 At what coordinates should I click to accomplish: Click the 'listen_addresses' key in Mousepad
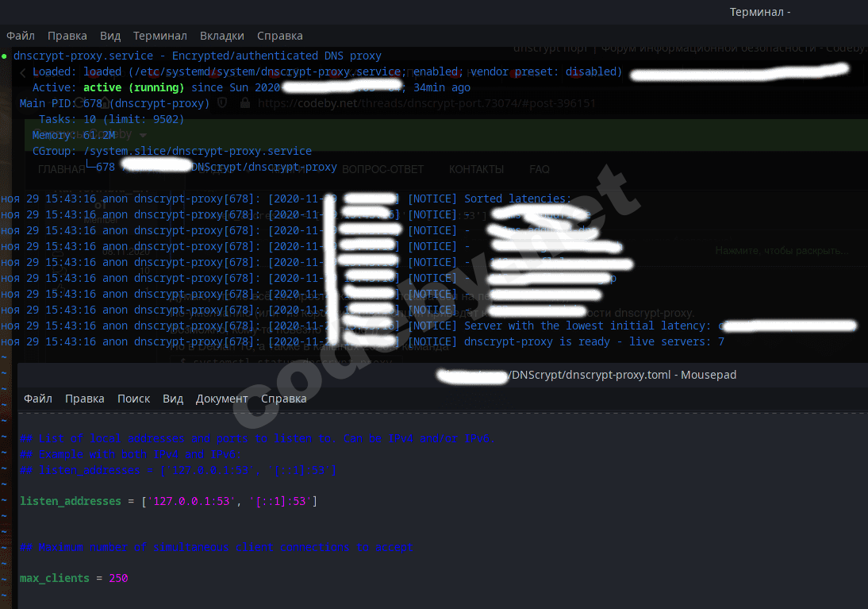coord(71,502)
